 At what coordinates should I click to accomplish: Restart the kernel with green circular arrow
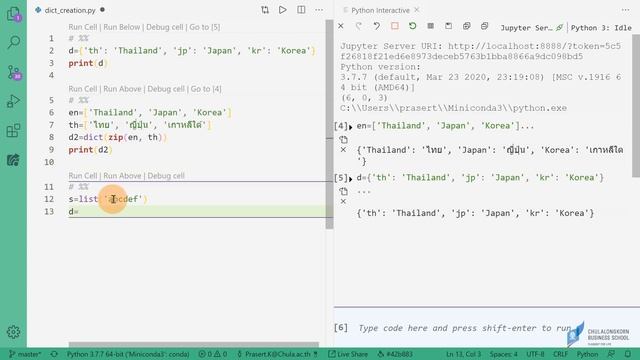pos(413,26)
